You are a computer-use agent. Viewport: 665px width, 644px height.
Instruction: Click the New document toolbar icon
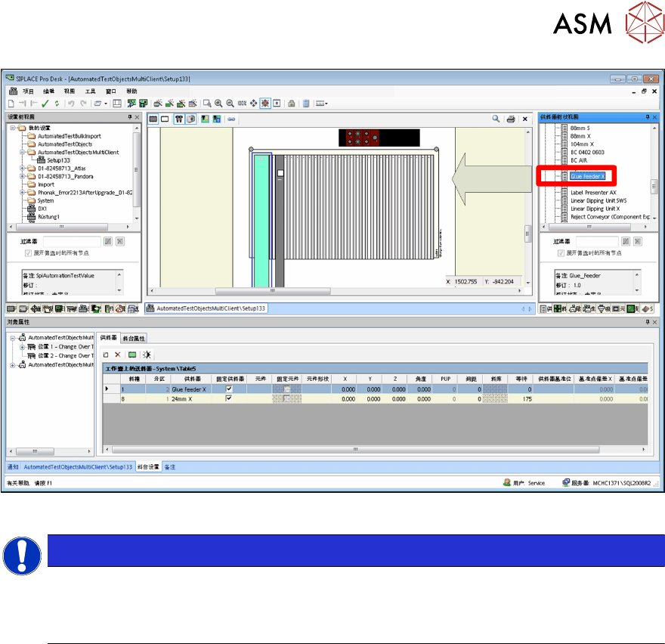[11, 103]
